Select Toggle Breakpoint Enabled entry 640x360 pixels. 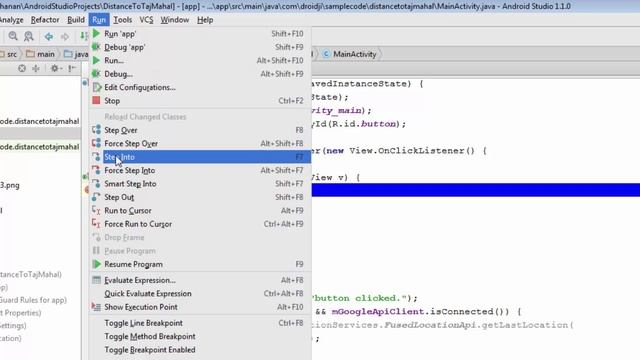(200, 350)
